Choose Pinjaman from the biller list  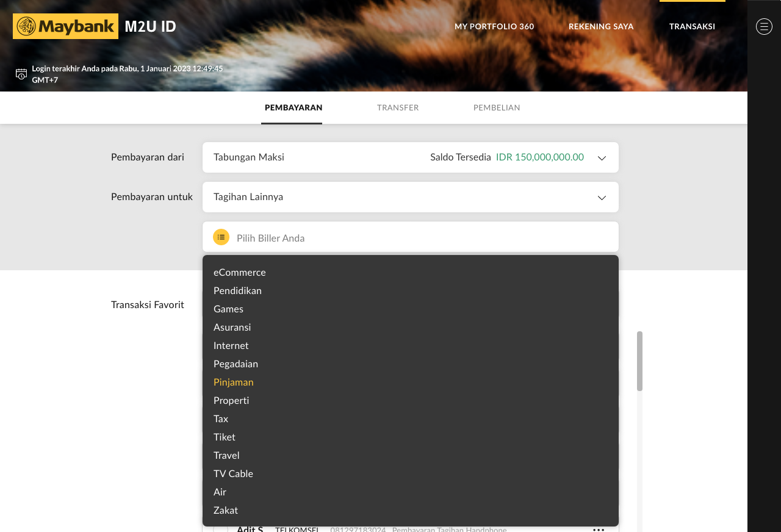tap(234, 382)
